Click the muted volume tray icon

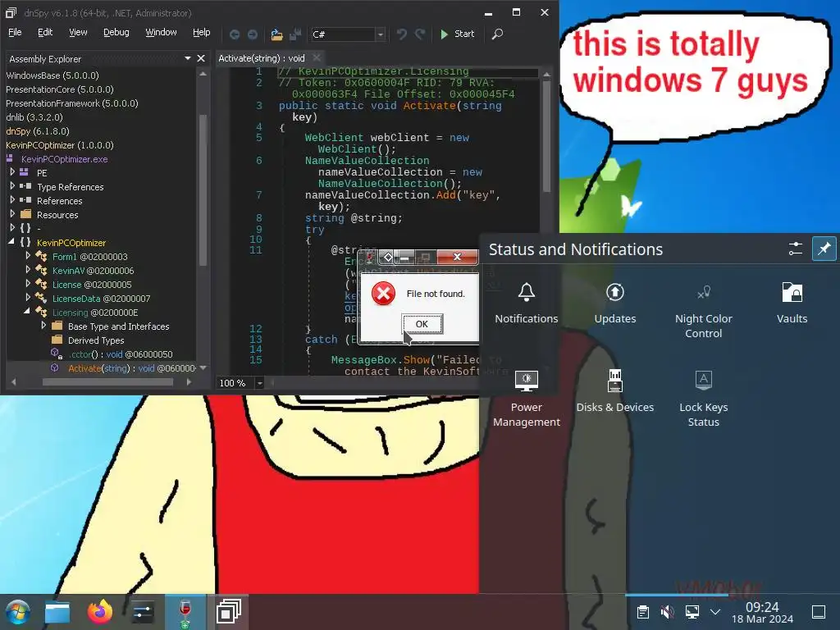[x=667, y=612]
